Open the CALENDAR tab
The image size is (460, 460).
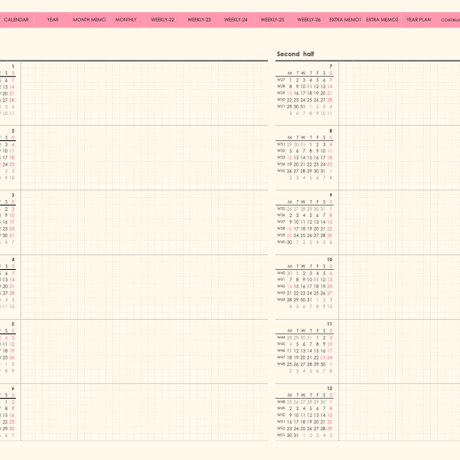pyautogui.click(x=16, y=20)
